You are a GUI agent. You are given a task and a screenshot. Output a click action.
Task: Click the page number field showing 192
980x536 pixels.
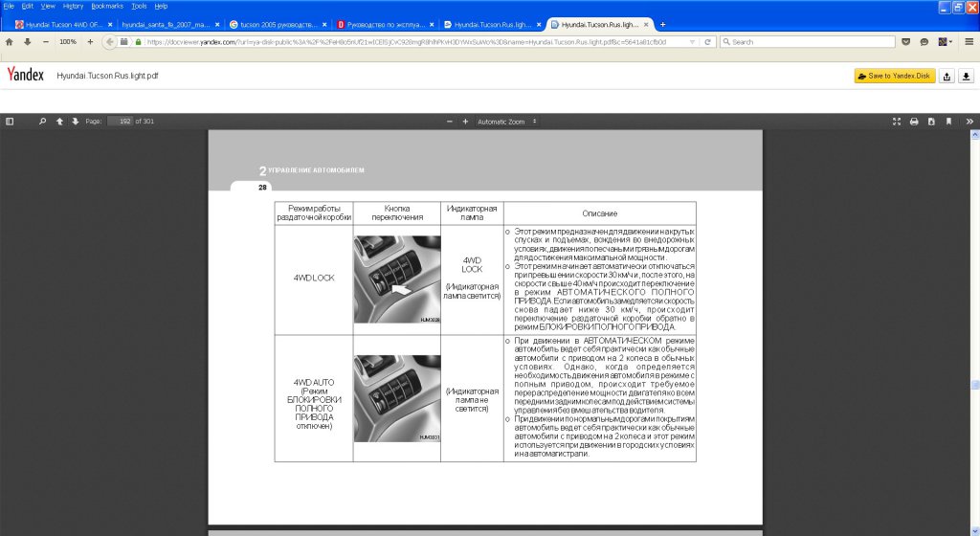point(120,122)
